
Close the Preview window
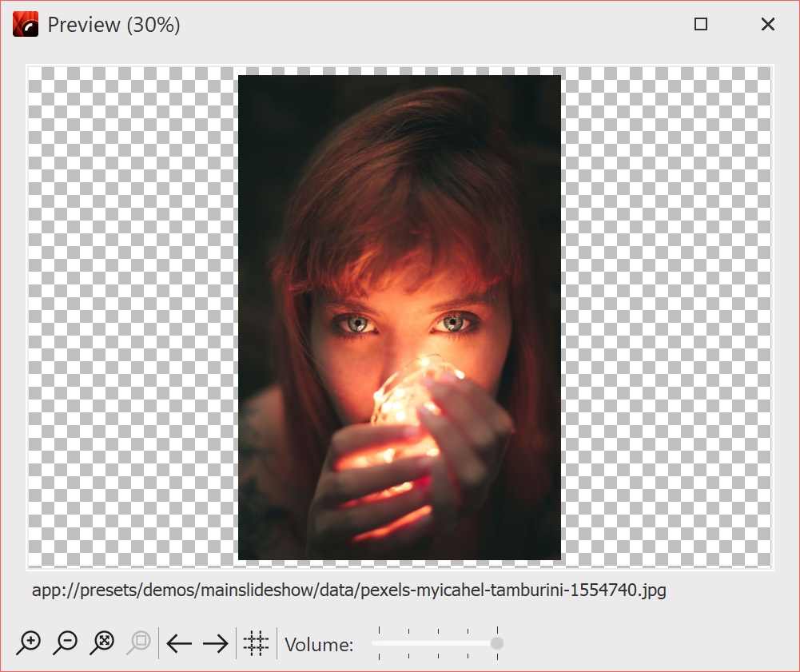767,24
